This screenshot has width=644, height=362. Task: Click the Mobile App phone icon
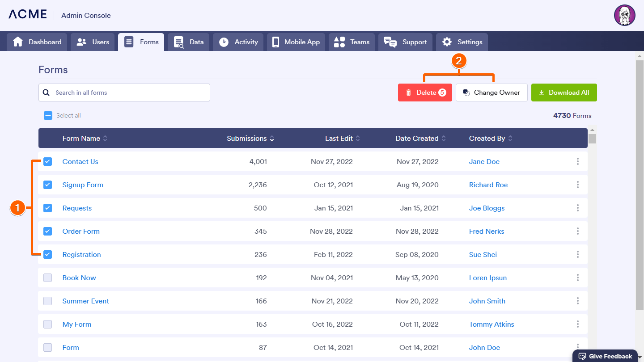[x=275, y=42]
